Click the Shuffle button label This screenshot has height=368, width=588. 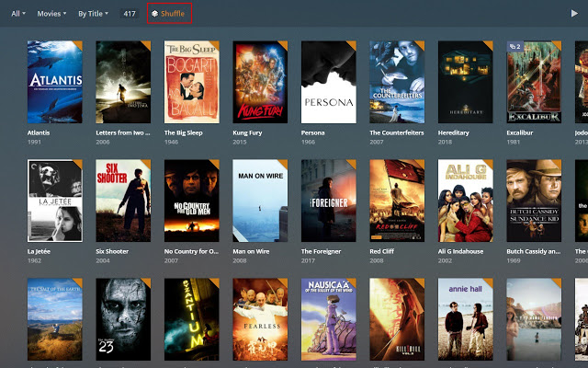pyautogui.click(x=173, y=14)
